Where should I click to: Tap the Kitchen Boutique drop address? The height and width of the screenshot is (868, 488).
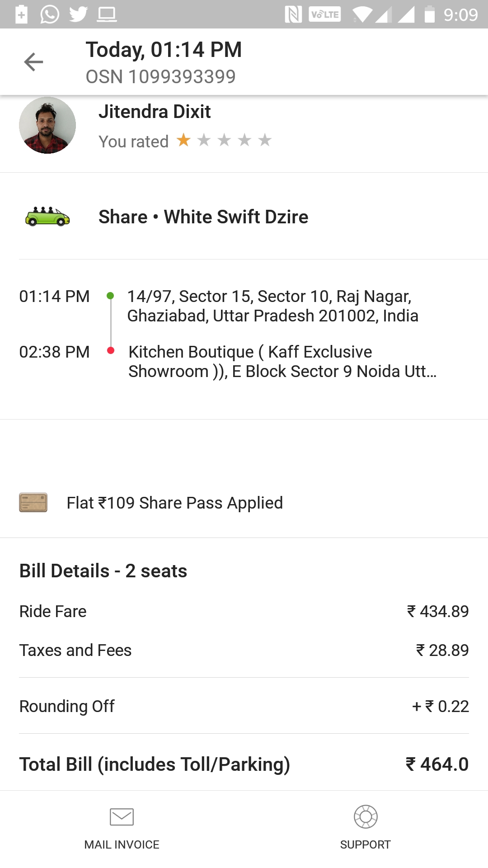pos(282,361)
